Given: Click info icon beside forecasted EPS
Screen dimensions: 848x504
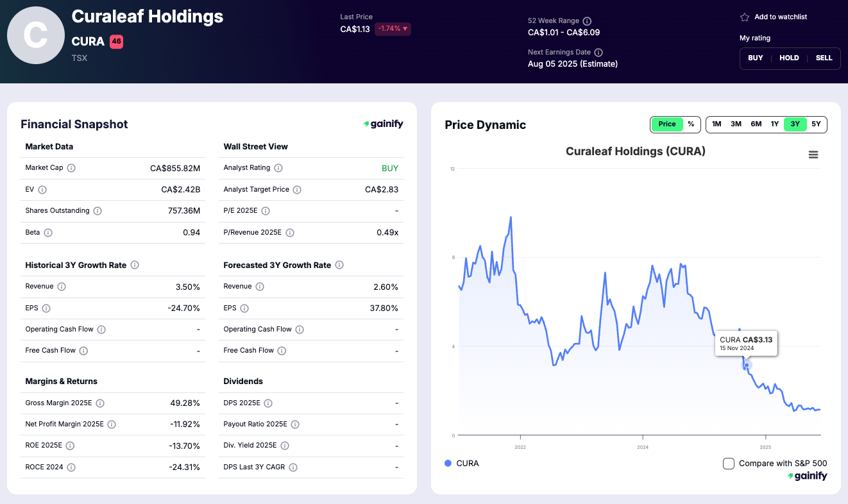Looking at the screenshot, I should (x=244, y=308).
